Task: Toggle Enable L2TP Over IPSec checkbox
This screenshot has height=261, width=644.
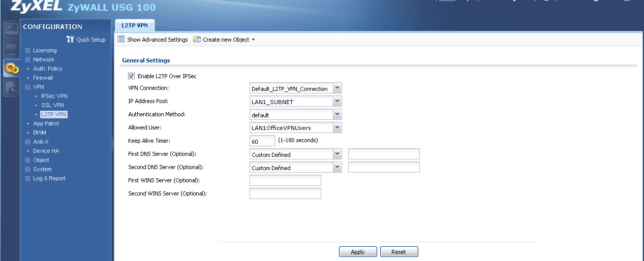Action: click(x=131, y=76)
